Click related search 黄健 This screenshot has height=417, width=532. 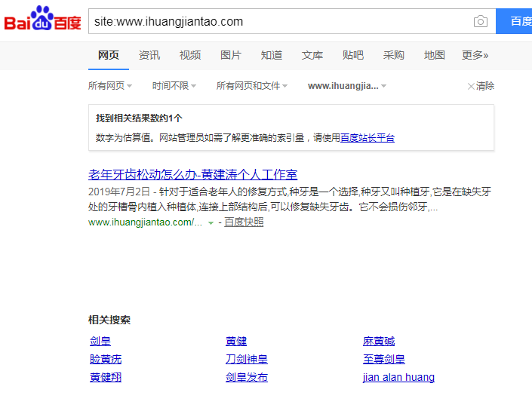click(236, 341)
